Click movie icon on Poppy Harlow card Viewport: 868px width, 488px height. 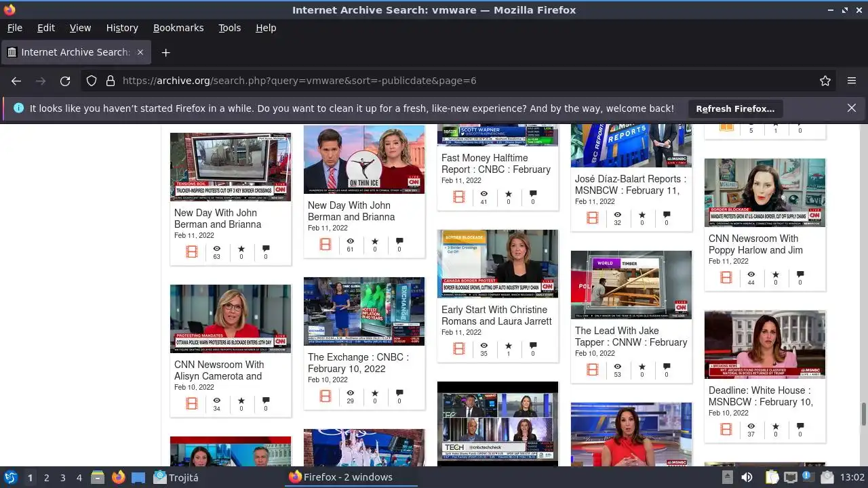726,278
